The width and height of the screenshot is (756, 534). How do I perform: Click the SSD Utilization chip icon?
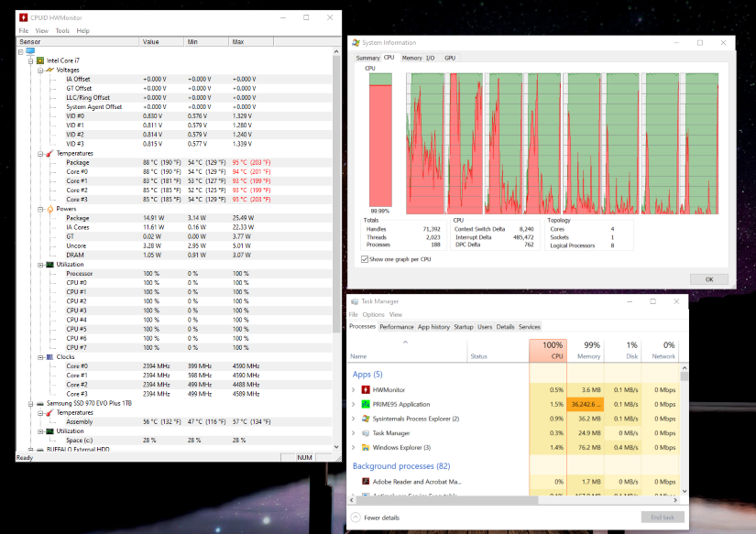49,431
